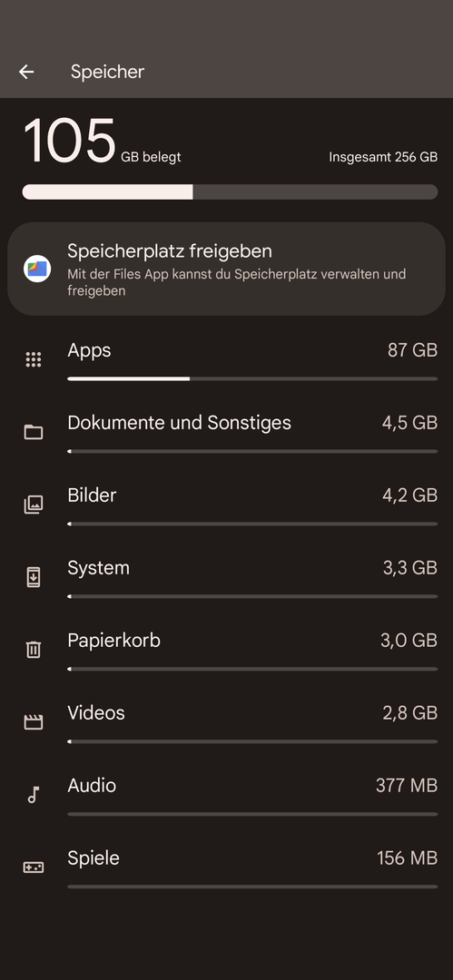This screenshot has width=453, height=980.
Task: Tap the Bilder gallery icon
Action: [34, 505]
